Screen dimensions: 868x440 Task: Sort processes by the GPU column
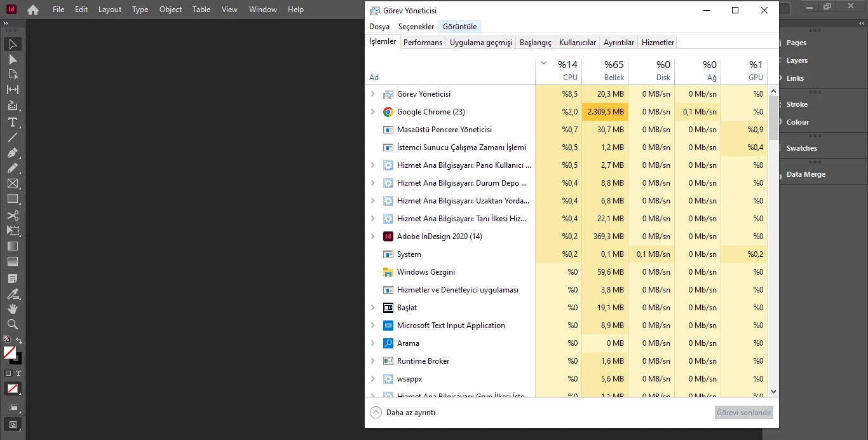tap(744, 71)
